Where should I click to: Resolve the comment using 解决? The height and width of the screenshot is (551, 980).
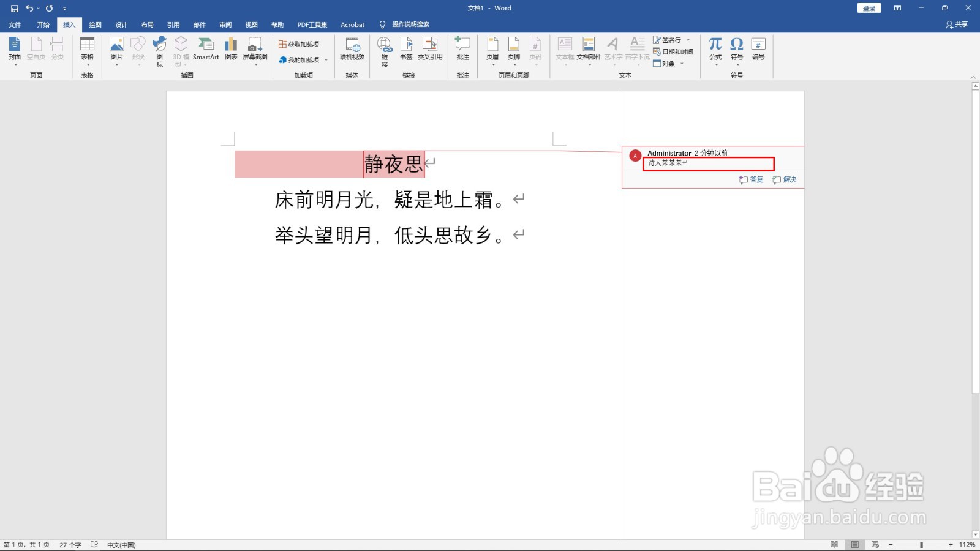pos(786,179)
